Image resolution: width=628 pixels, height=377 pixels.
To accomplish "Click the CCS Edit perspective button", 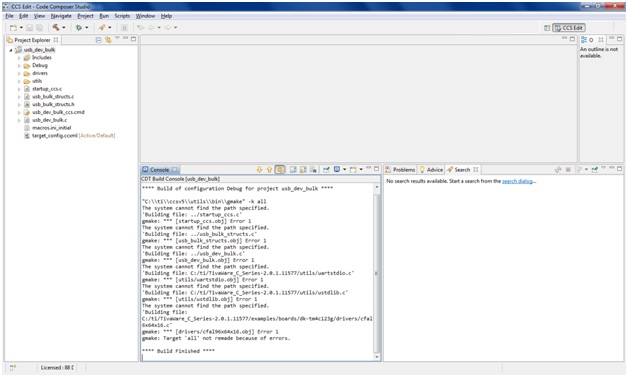I will coord(569,28).
